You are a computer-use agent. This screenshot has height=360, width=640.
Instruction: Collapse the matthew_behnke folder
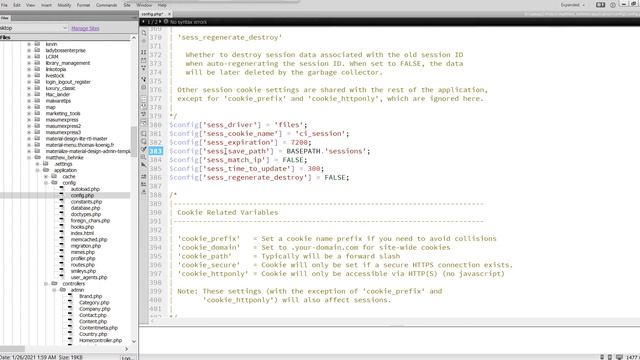coord(29,157)
